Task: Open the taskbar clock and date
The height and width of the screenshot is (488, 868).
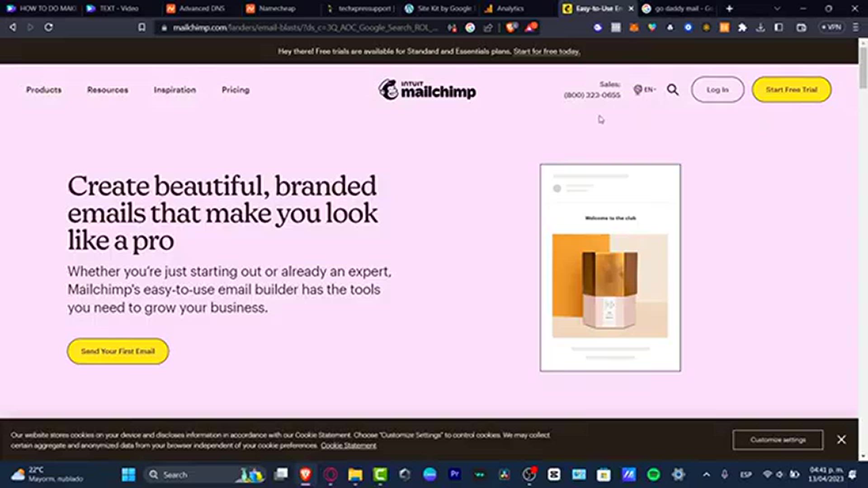Action: pyautogui.click(x=826, y=474)
